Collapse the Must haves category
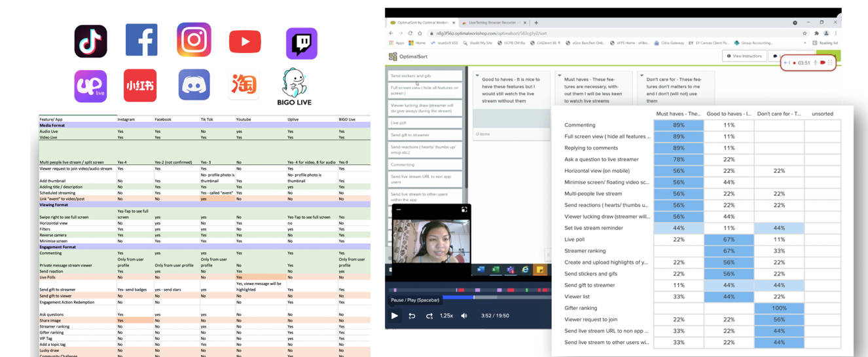The image size is (868, 357). 560,75
